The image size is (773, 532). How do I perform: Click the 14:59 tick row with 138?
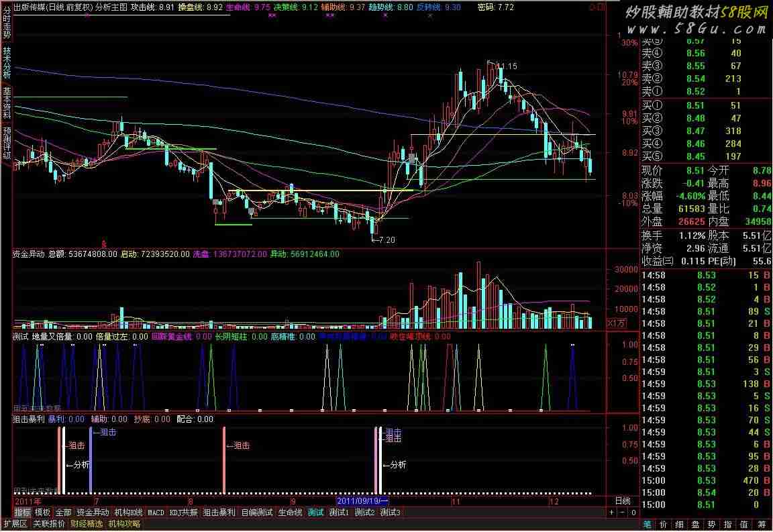click(706, 384)
